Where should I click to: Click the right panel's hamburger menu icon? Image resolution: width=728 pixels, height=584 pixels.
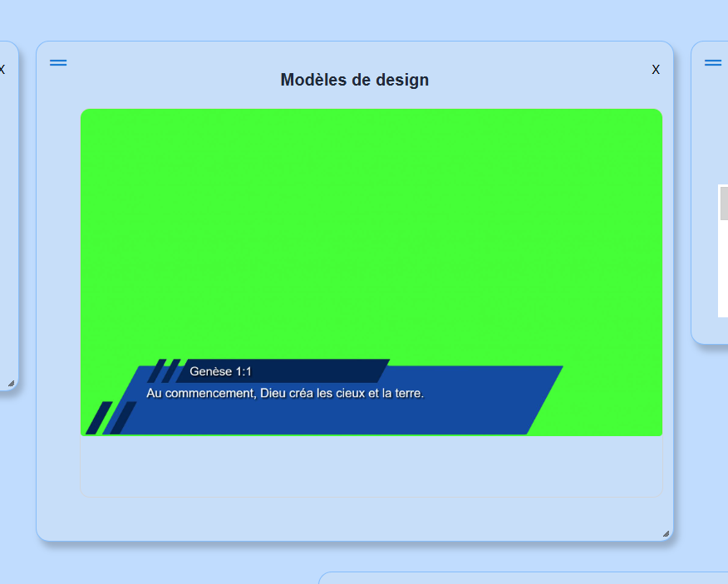tap(713, 63)
